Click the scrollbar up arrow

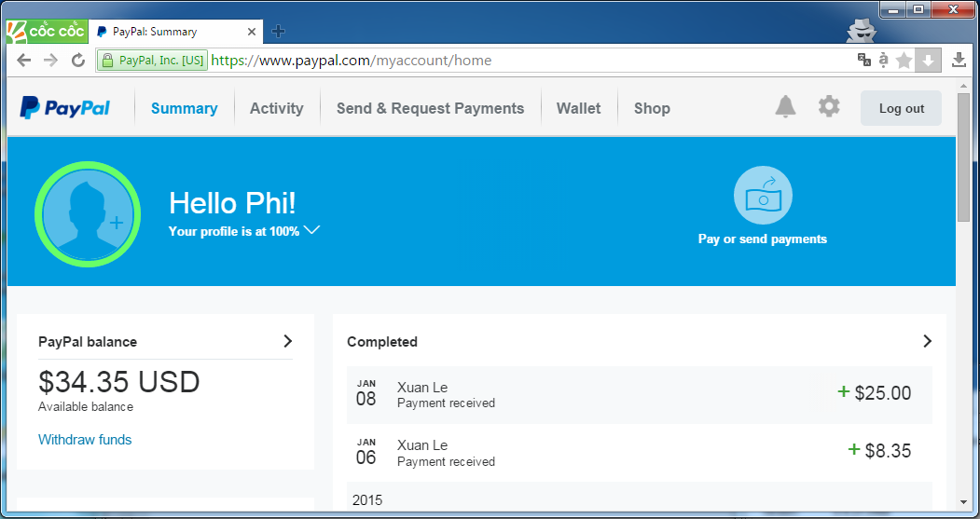963,85
